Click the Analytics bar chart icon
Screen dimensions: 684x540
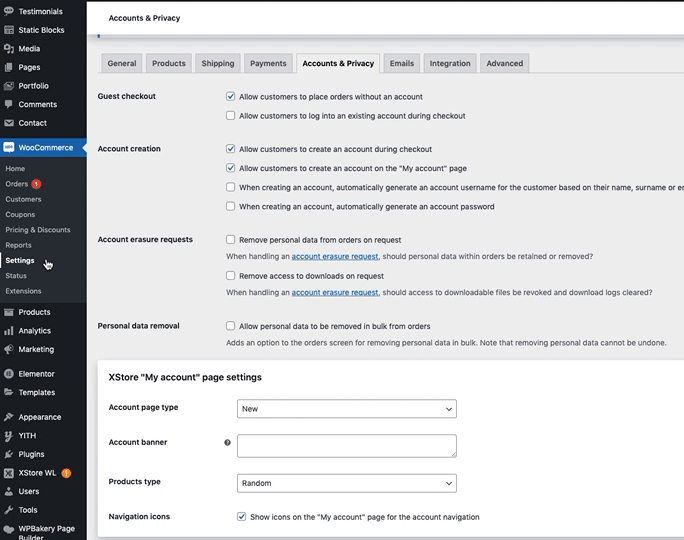click(9, 331)
